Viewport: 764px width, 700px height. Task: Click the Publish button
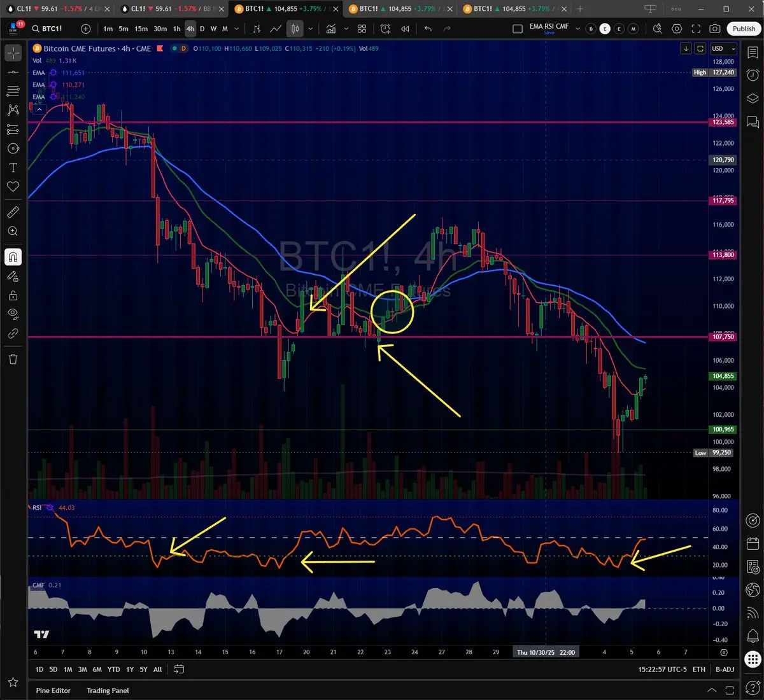point(744,29)
